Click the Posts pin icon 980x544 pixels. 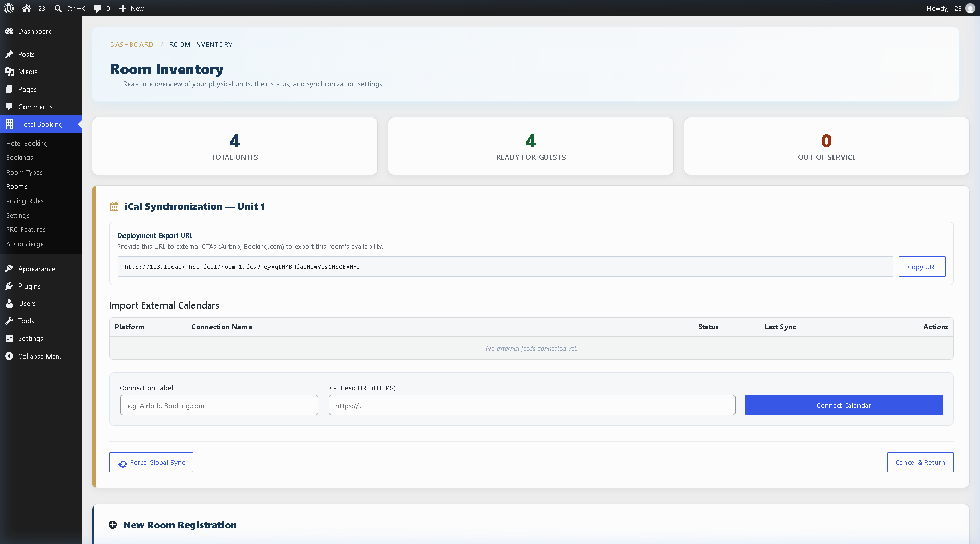pos(9,54)
